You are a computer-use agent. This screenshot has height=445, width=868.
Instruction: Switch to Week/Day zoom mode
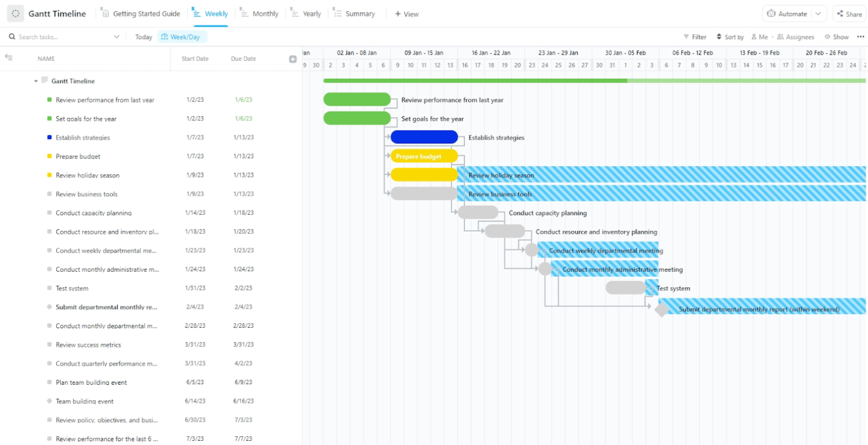(182, 37)
